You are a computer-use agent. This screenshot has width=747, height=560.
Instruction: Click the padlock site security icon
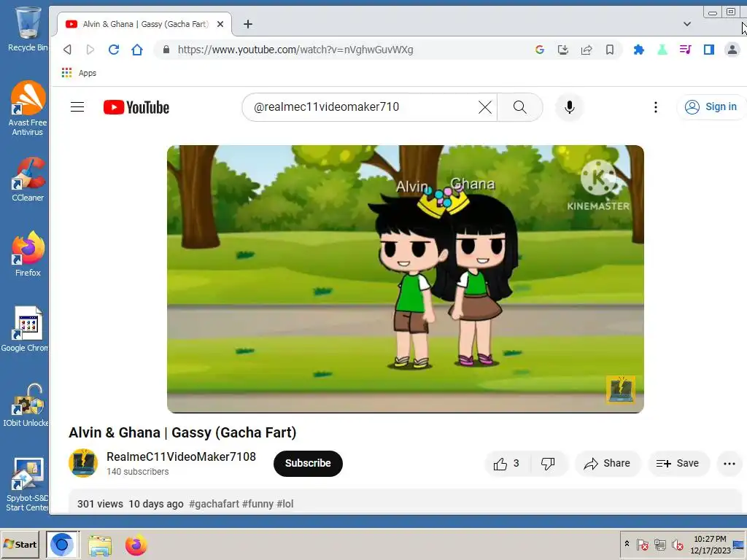pos(166,50)
